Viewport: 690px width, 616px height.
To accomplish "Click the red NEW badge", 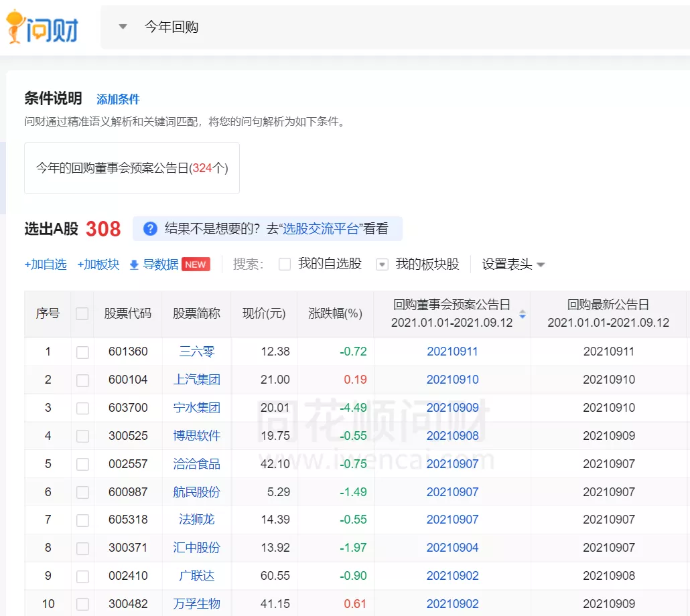I will (196, 264).
